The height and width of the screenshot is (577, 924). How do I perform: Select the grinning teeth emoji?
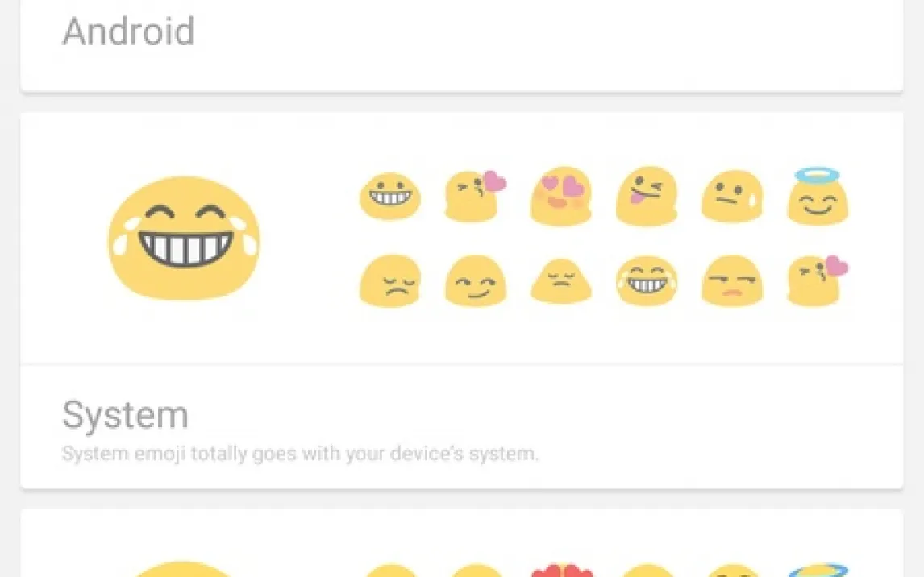point(390,196)
